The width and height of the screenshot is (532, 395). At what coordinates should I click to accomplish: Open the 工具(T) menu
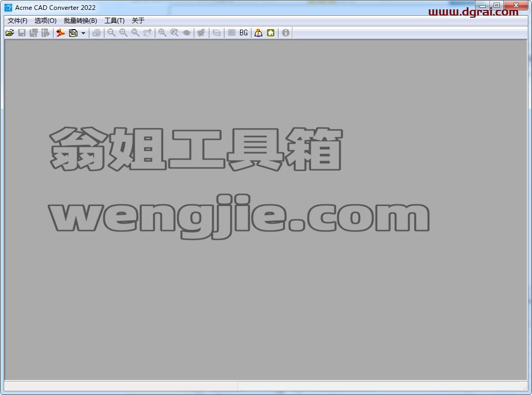(114, 21)
